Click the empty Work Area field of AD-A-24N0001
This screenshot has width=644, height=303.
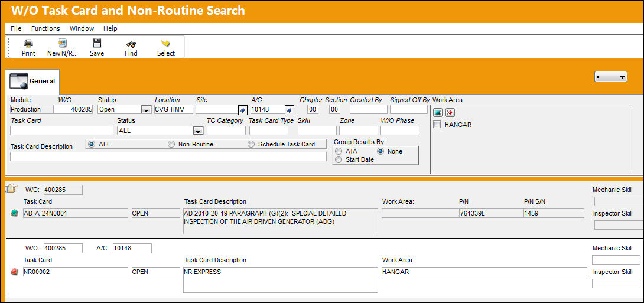tap(419, 213)
